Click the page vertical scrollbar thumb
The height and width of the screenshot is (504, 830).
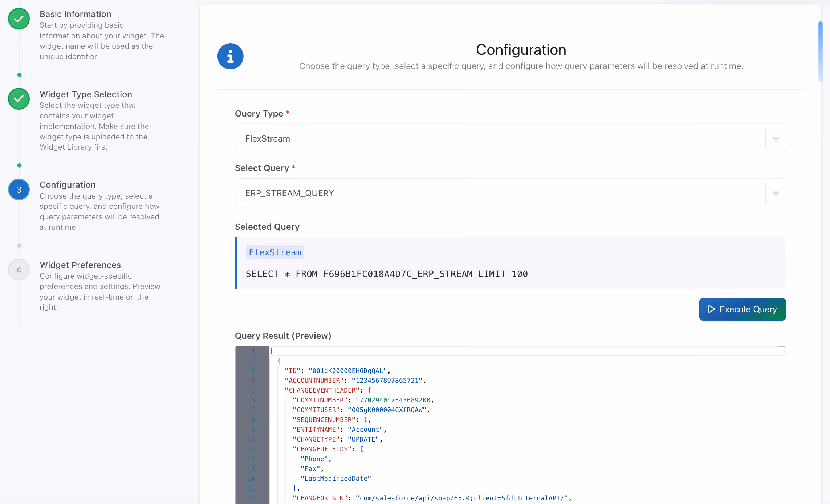[x=820, y=52]
